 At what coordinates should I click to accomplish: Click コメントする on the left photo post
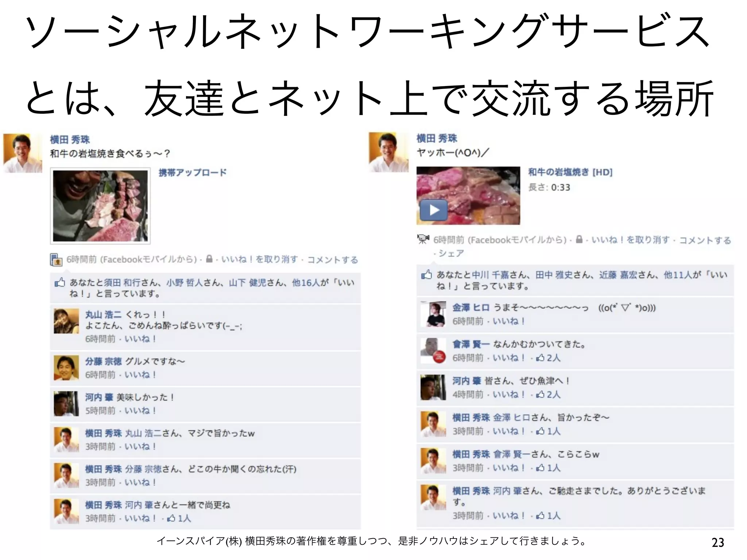332,260
